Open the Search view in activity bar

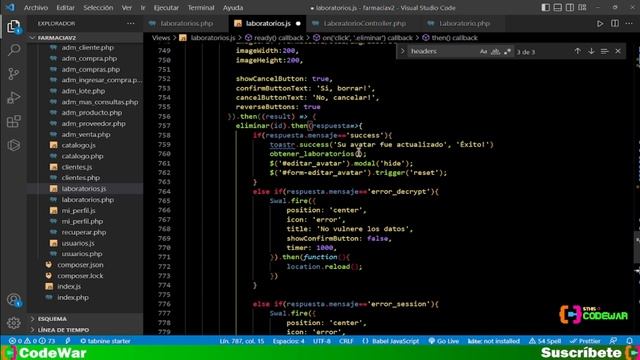13,50
